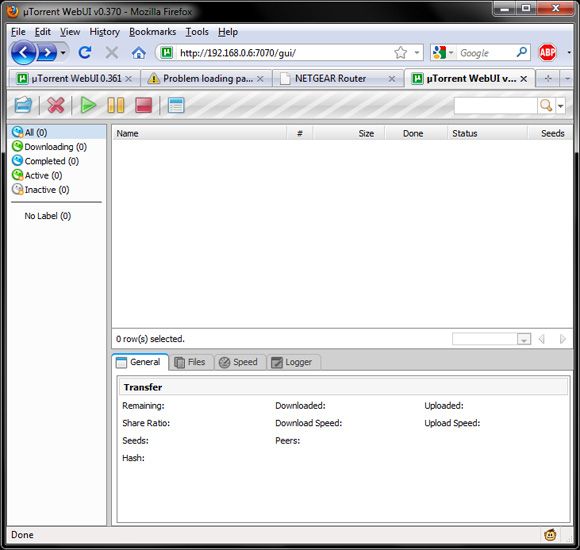The height and width of the screenshot is (550, 580).
Task: Click the site favicon in address bar
Action: (166, 53)
